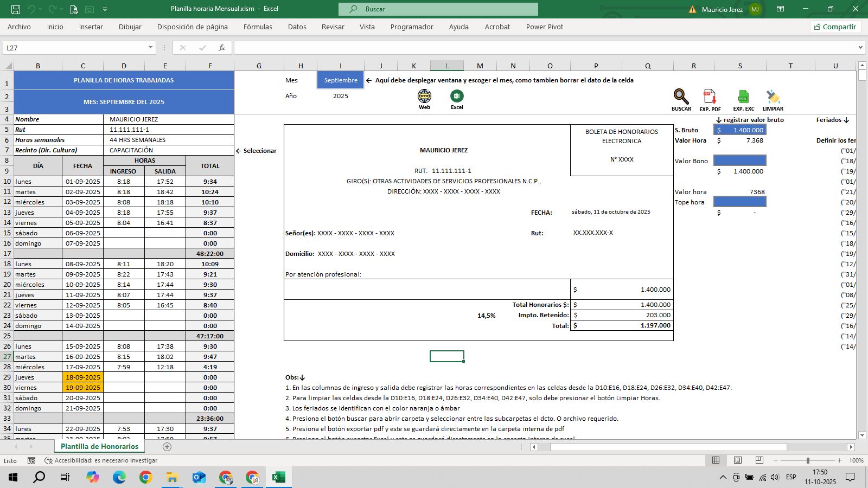The width and height of the screenshot is (868, 488).
Task: Switch to Normal view in status bar
Action: [x=716, y=460]
